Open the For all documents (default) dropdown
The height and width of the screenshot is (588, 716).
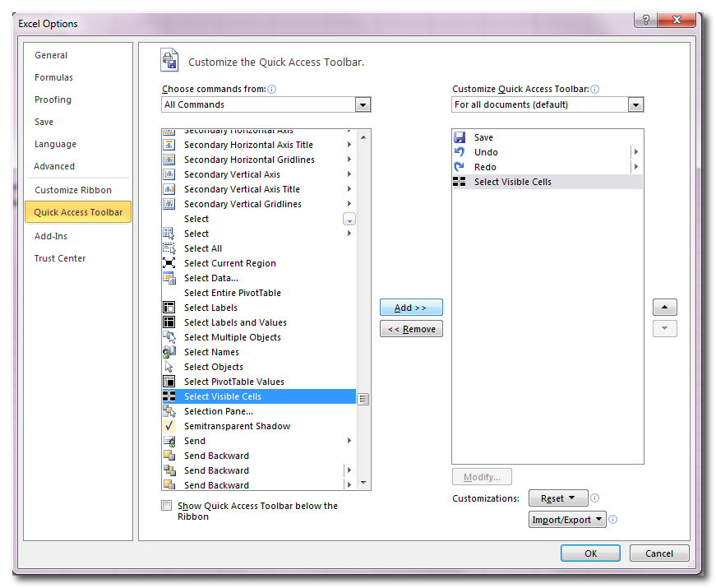(x=635, y=104)
